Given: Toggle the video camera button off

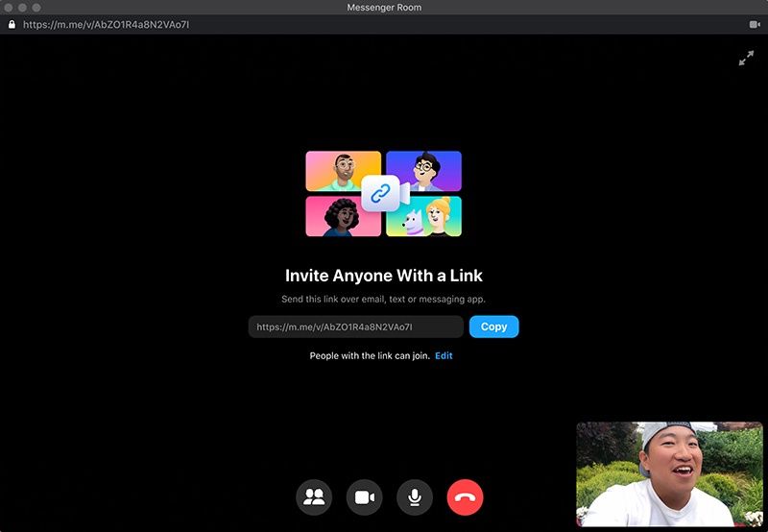Looking at the screenshot, I should [x=365, y=497].
